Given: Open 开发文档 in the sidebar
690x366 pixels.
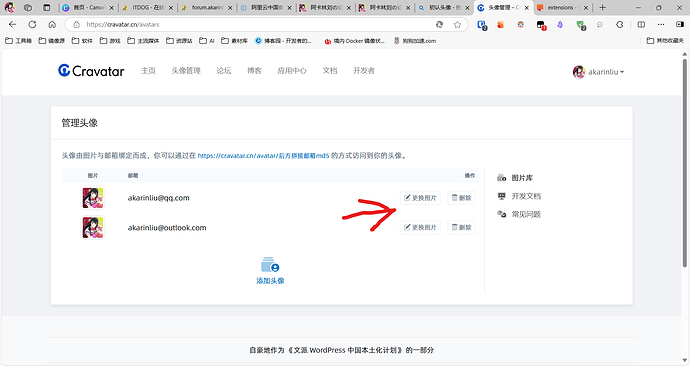Looking at the screenshot, I should pyautogui.click(x=526, y=196).
